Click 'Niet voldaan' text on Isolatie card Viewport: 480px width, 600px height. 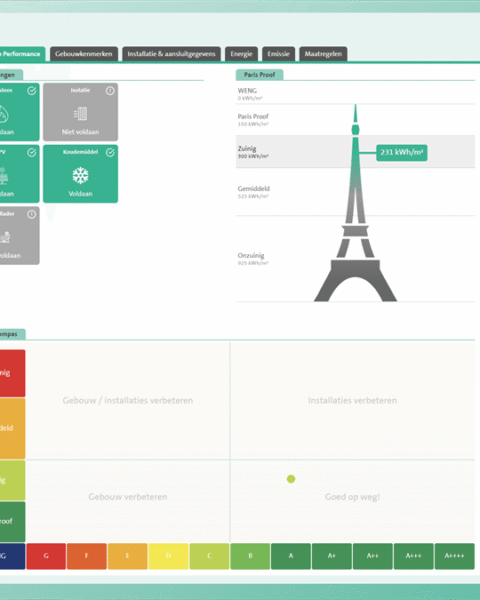pos(80,132)
